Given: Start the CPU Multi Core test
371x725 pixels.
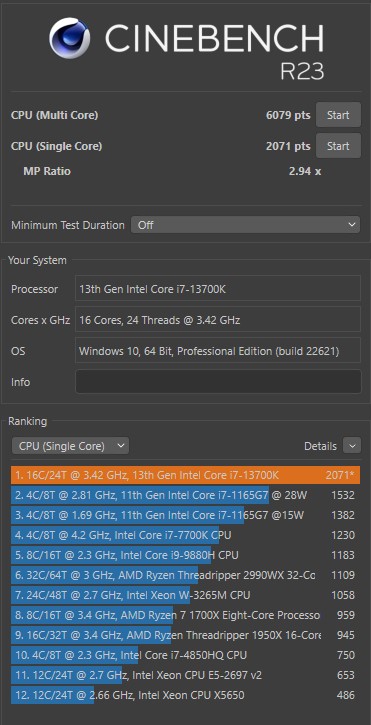Looking at the screenshot, I should pyautogui.click(x=338, y=115).
